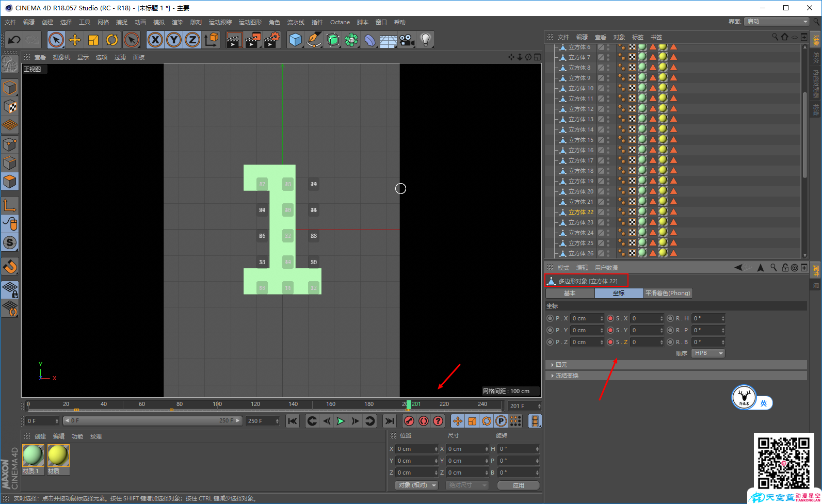The height and width of the screenshot is (504, 822).
Task: Click the timeline preview range slider
Action: tap(153, 421)
